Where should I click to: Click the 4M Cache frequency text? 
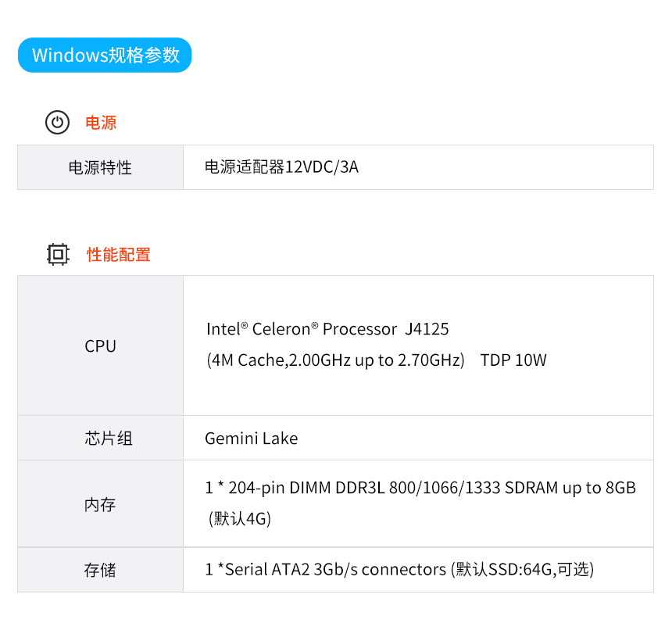click(336, 360)
